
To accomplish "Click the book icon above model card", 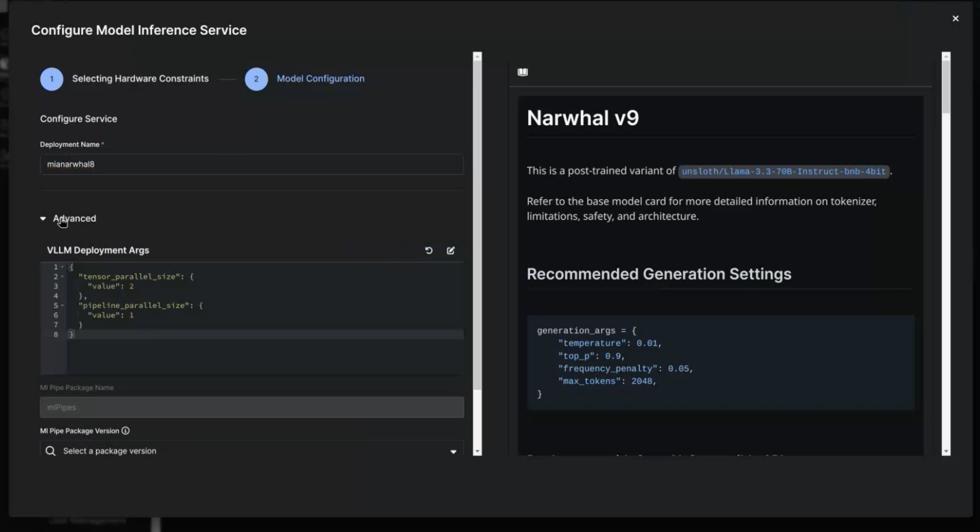I will tap(523, 72).
